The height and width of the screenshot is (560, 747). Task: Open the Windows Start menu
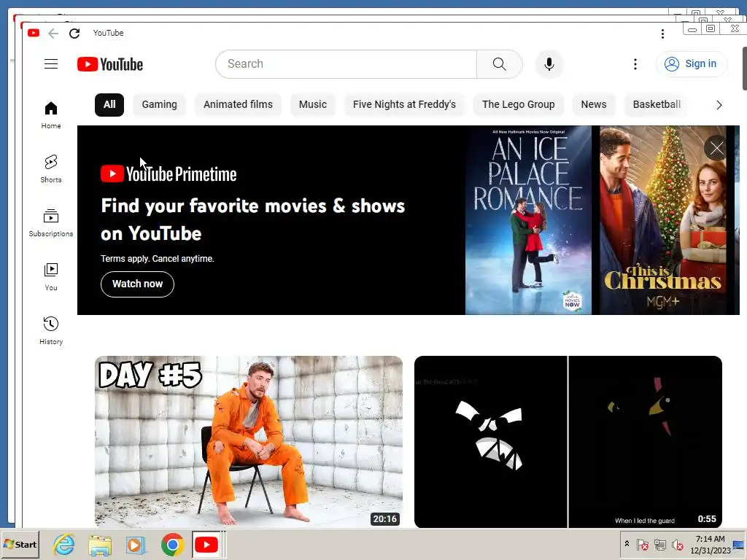click(20, 545)
